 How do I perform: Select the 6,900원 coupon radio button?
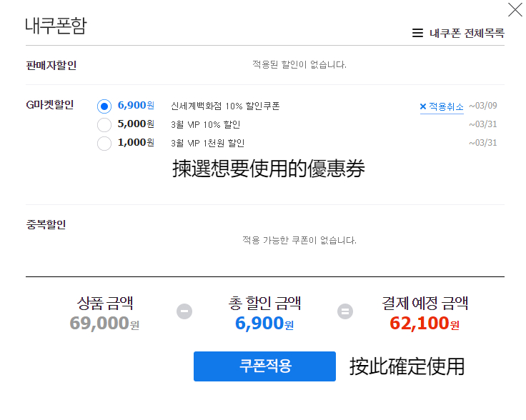[104, 106]
